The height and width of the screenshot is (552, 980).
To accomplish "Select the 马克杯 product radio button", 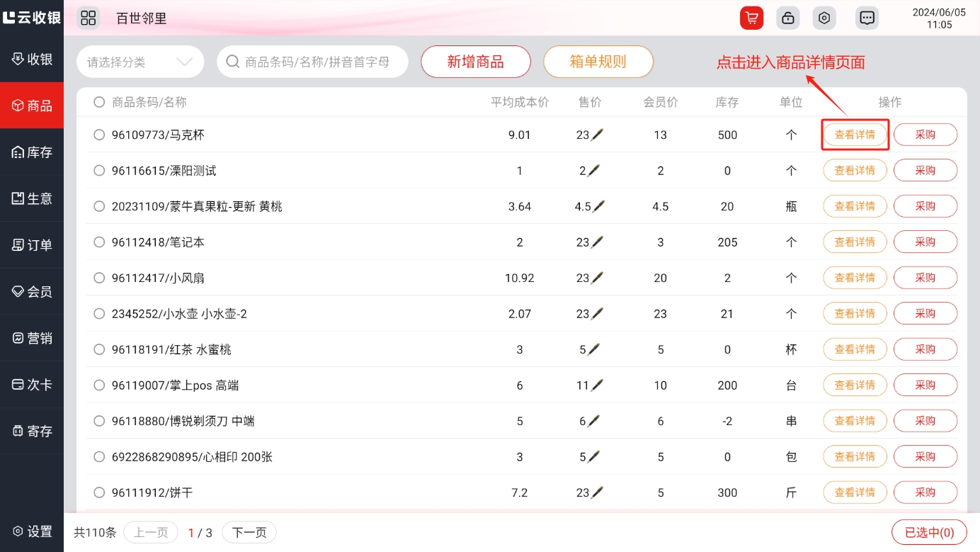I will [99, 135].
